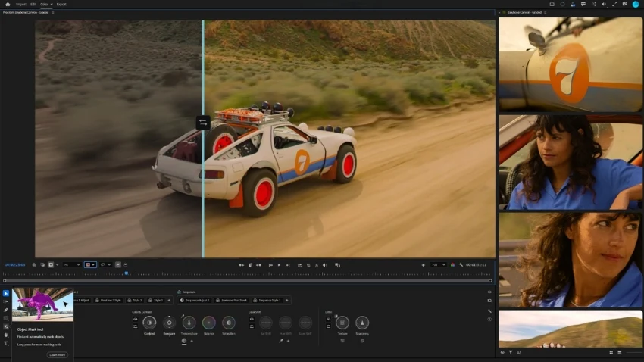Screen dimensions: 644x362
Task: Open the Color workspace dropdown arrow
Action: coord(52,4)
